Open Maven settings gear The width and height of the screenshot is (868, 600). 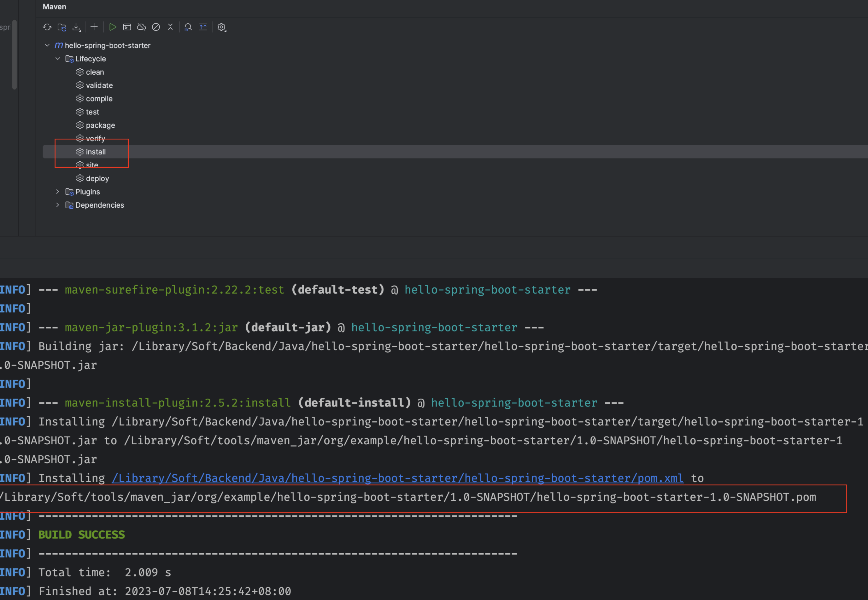[x=221, y=27]
